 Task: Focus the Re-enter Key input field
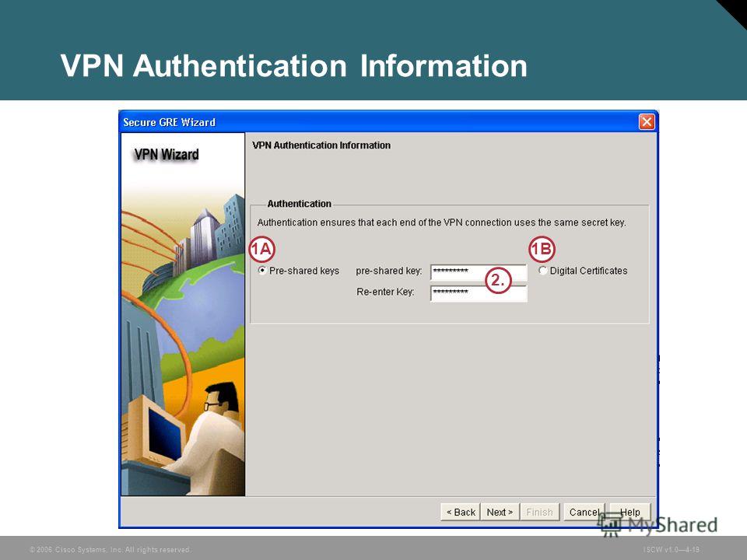(479, 293)
